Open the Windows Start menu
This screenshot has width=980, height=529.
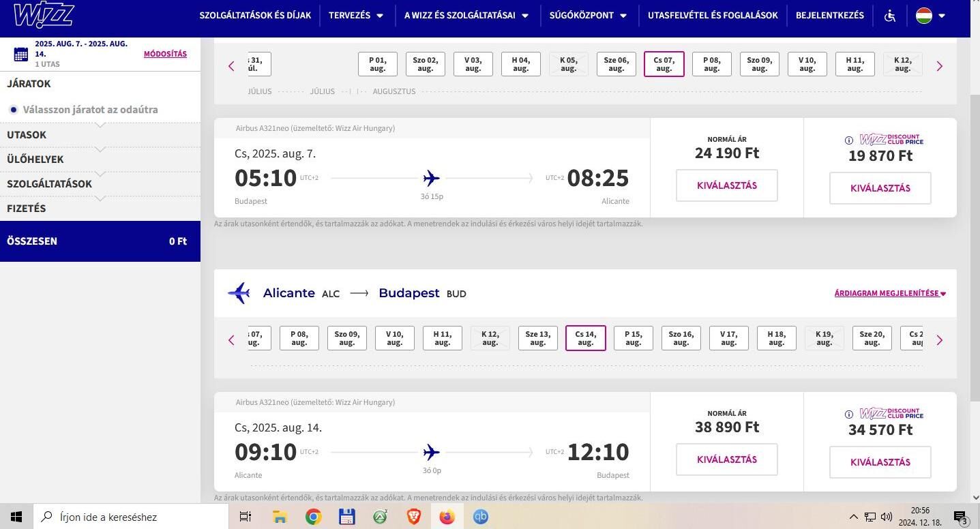pos(16,517)
